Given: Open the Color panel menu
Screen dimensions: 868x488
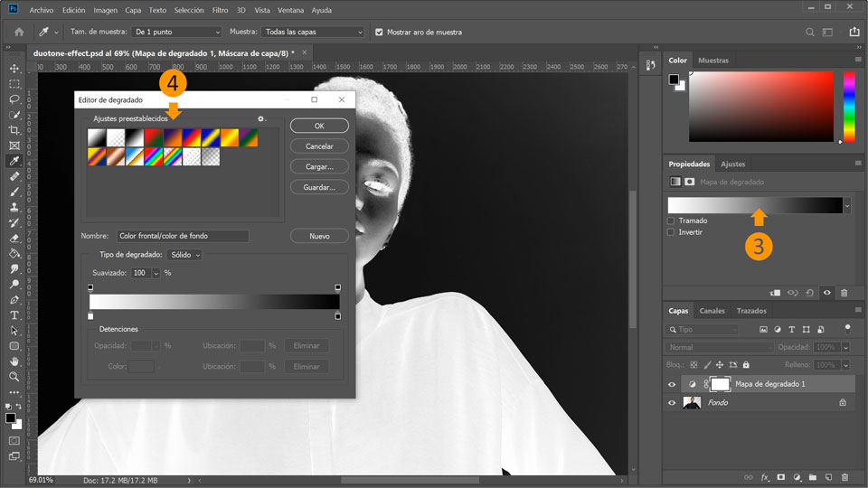Looking at the screenshot, I should (858, 60).
